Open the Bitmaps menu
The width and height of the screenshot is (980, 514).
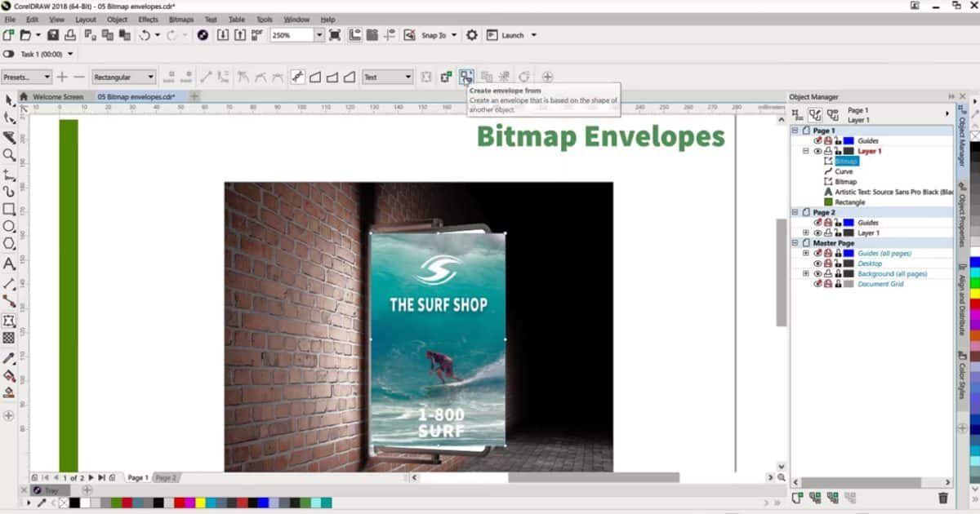pos(181,19)
